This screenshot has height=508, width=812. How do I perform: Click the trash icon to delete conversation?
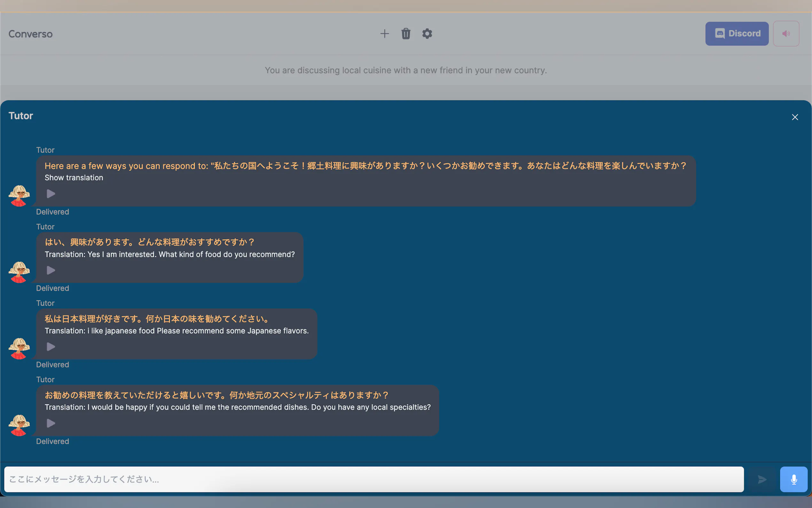coord(405,34)
